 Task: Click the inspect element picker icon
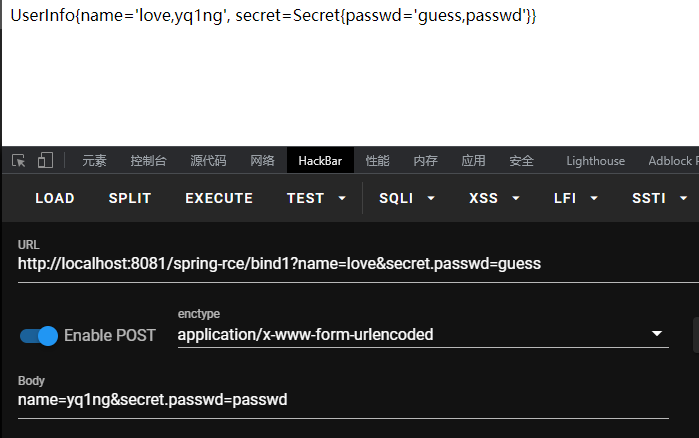(x=18, y=160)
